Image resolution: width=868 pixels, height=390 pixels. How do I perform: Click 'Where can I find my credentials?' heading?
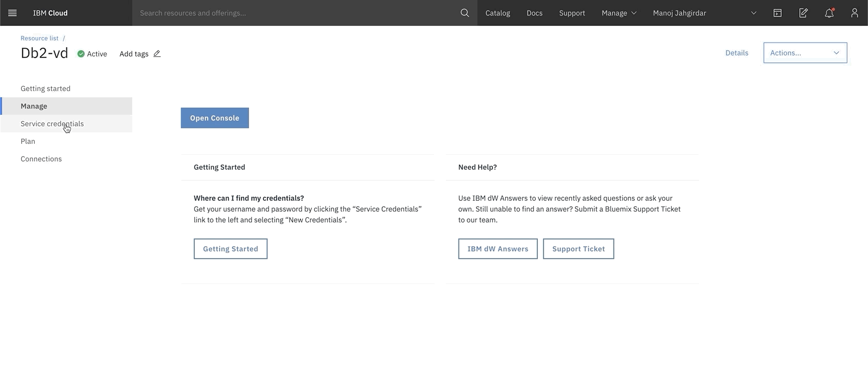(249, 198)
